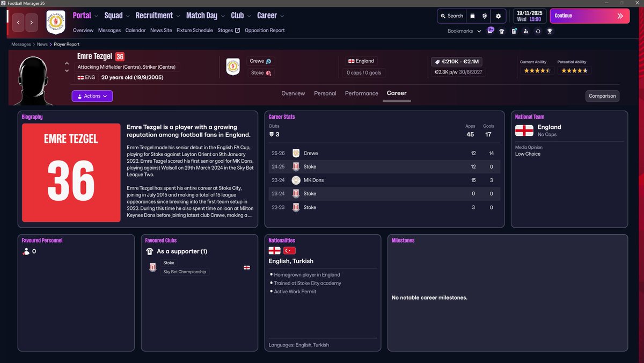Screen dimensions: 644x363
Task: Open the settings gear icon
Action: tap(499, 16)
